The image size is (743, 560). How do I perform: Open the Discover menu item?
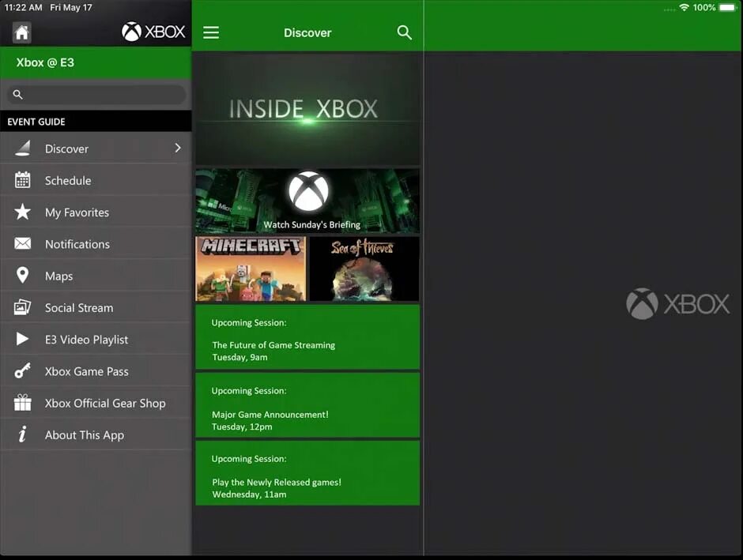(x=96, y=148)
